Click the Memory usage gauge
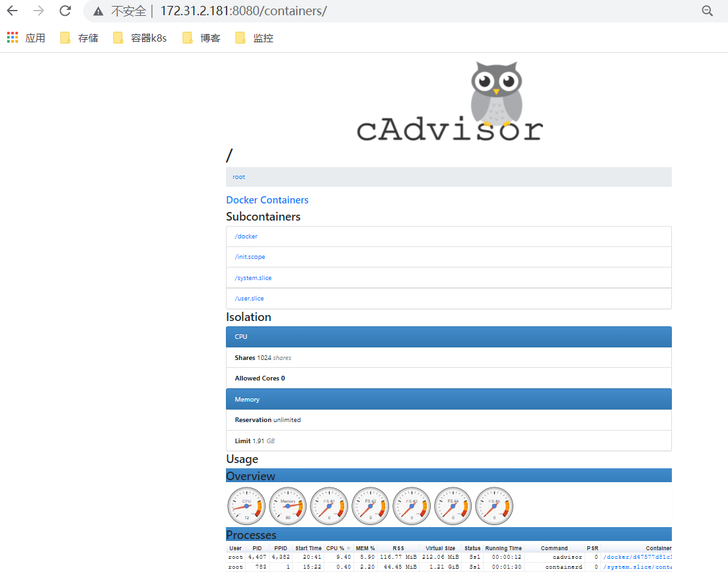The width and height of the screenshot is (728, 572). [x=288, y=506]
